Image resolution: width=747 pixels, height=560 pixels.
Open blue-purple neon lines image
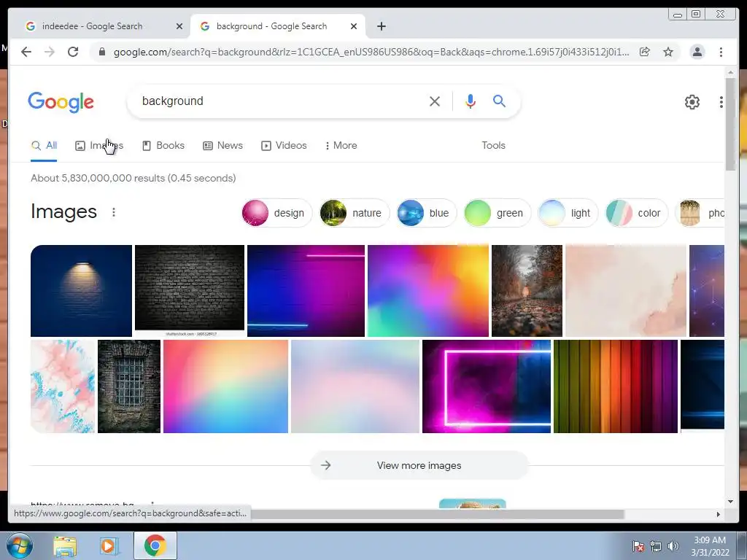click(x=306, y=291)
